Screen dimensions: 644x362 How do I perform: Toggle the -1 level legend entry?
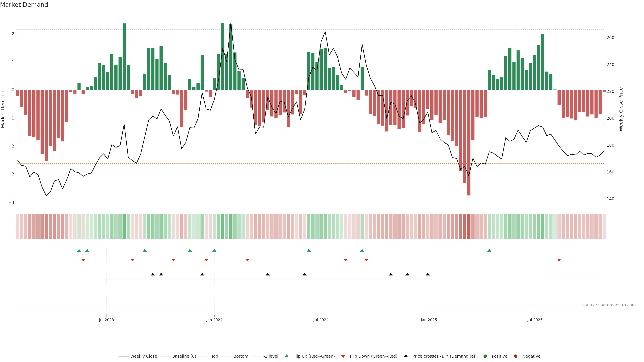pyautogui.click(x=271, y=356)
